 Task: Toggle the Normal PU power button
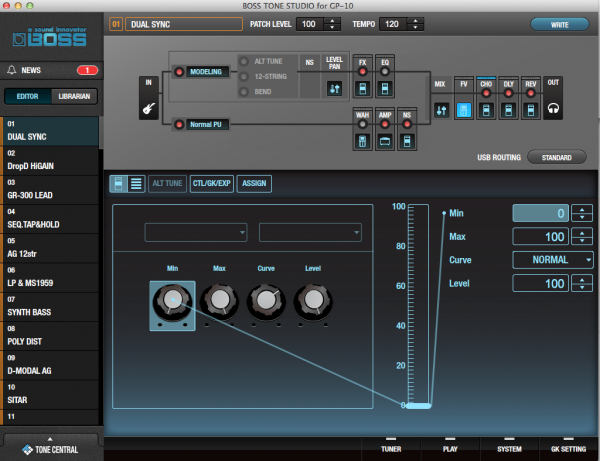coord(181,125)
